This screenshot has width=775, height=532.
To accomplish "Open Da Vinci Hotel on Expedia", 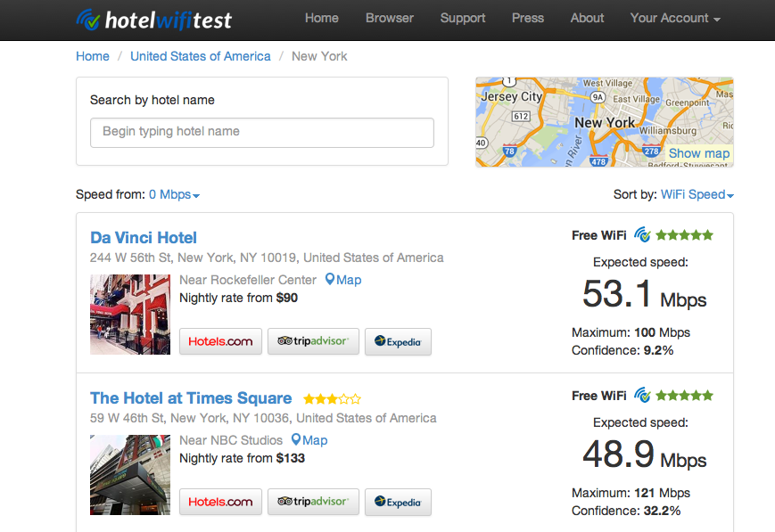I will point(398,341).
